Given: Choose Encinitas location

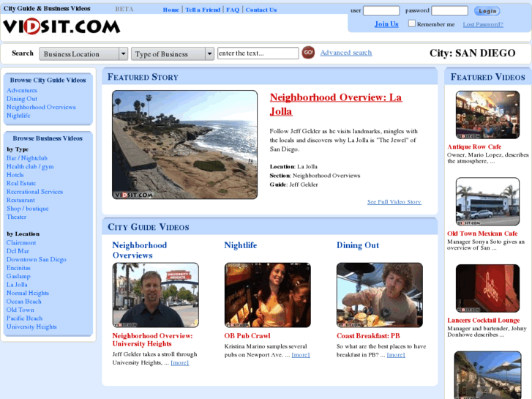Looking at the screenshot, I should 18,267.
